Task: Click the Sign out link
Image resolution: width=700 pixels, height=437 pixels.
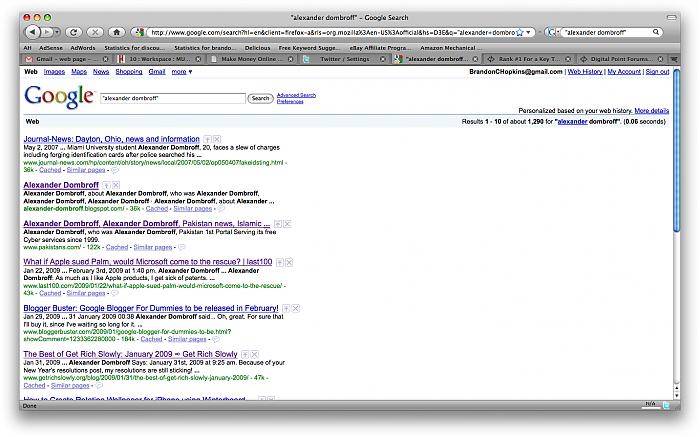Action: tap(657, 72)
